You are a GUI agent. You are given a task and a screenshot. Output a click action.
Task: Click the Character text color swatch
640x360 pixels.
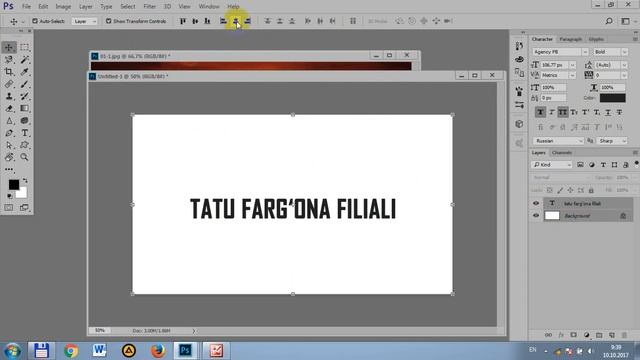point(612,98)
